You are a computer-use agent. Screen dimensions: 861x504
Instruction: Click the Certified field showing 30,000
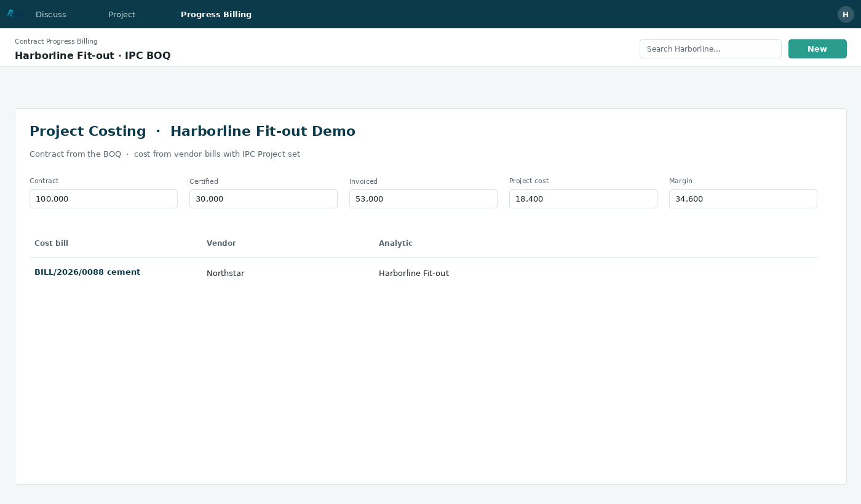[263, 199]
